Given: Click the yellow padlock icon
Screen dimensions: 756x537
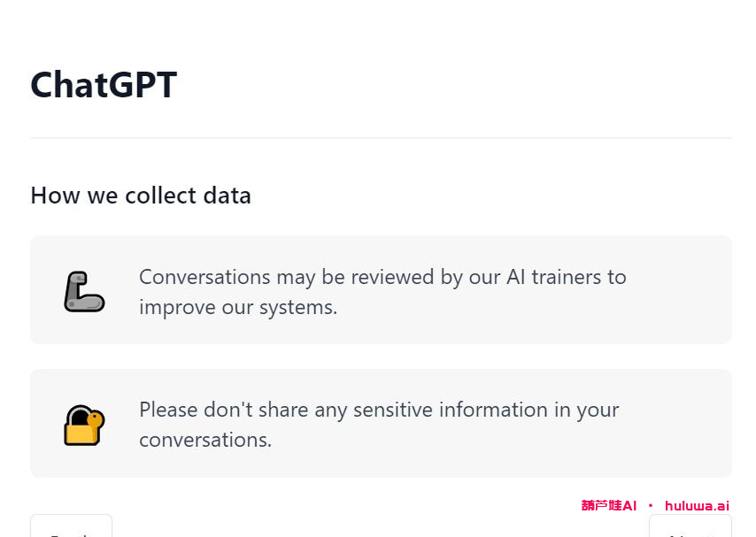Looking at the screenshot, I should tap(84, 425).
